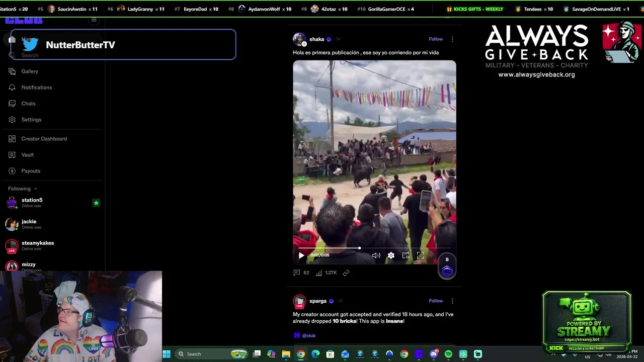Viewport: 644px width, 362px height.
Task: Copy link to shaka's post
Action: pyautogui.click(x=346, y=273)
